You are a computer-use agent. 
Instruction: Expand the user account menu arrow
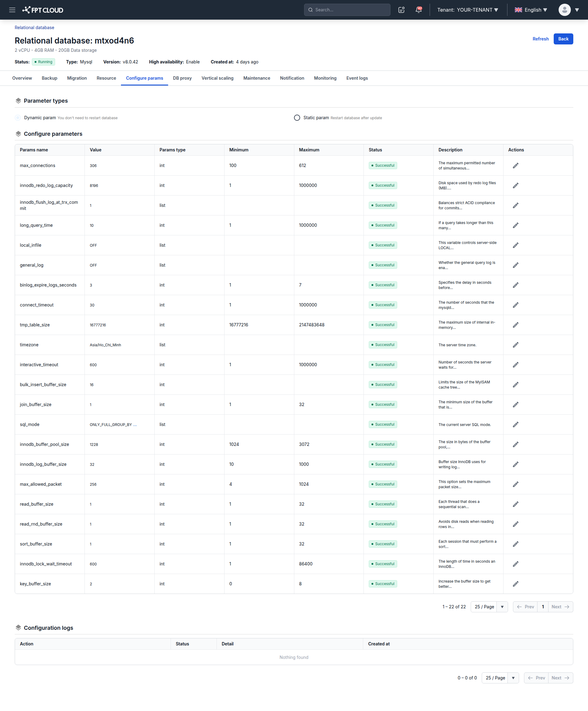pyautogui.click(x=577, y=10)
